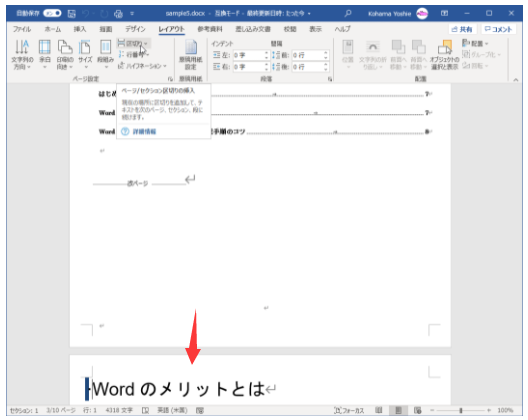This screenshot has height=420, width=528.
Task: Click the Save icon in title bar
Action: click(71, 13)
